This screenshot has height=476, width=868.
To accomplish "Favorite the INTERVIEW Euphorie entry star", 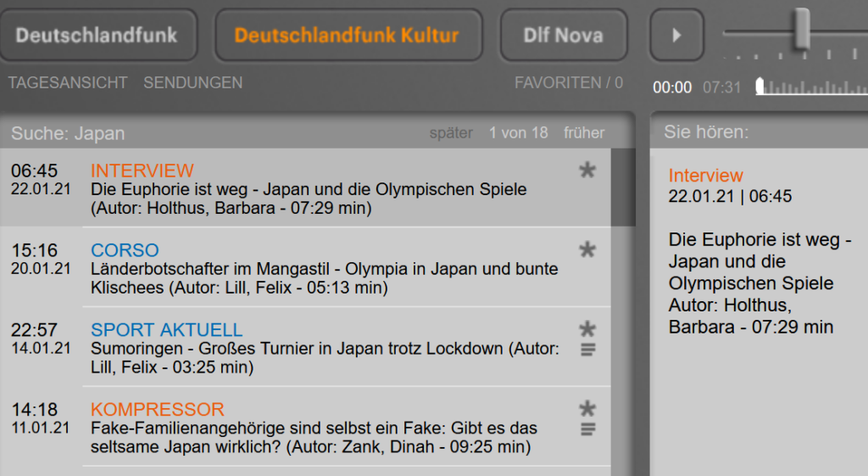I will 587,170.
